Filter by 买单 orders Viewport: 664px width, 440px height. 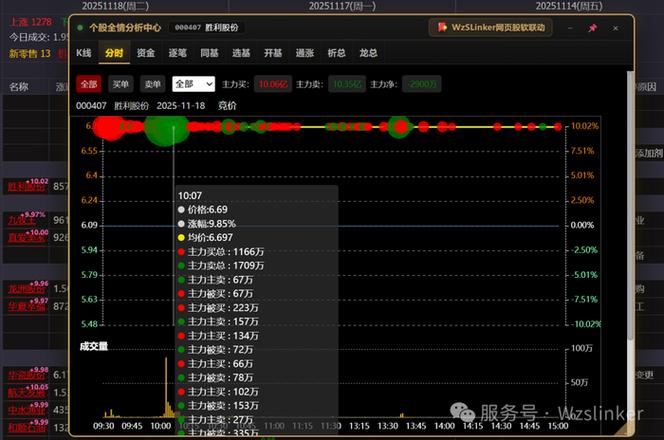[121, 84]
